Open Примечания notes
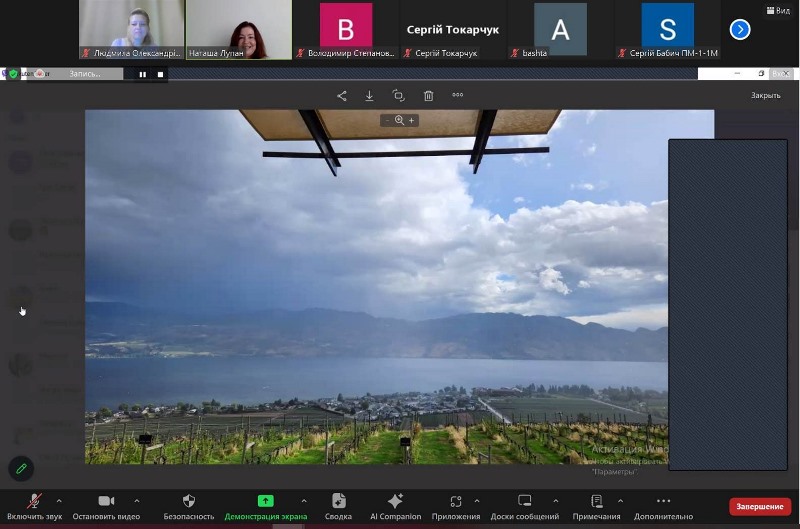Image resolution: width=800 pixels, height=529 pixels. [596, 507]
